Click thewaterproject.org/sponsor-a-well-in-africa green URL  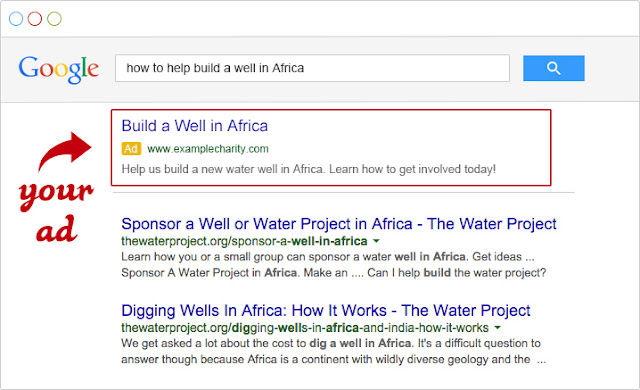pos(244,241)
